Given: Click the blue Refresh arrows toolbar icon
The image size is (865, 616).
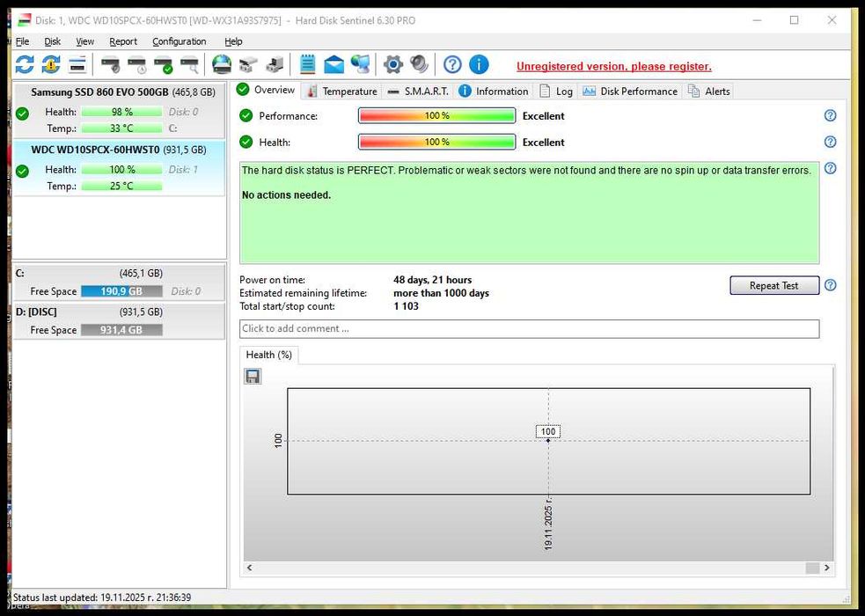Looking at the screenshot, I should point(25,65).
